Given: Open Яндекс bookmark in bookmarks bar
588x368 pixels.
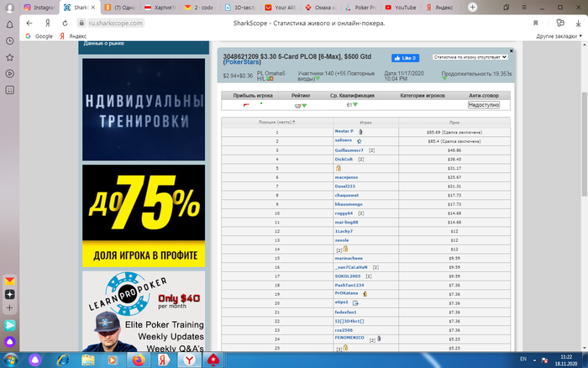Looking at the screenshot, I should [x=73, y=36].
